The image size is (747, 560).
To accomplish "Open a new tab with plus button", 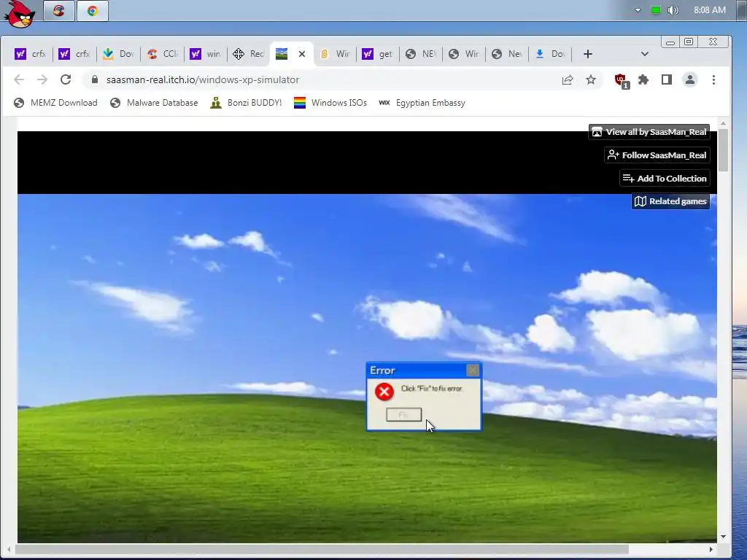I will [x=587, y=54].
